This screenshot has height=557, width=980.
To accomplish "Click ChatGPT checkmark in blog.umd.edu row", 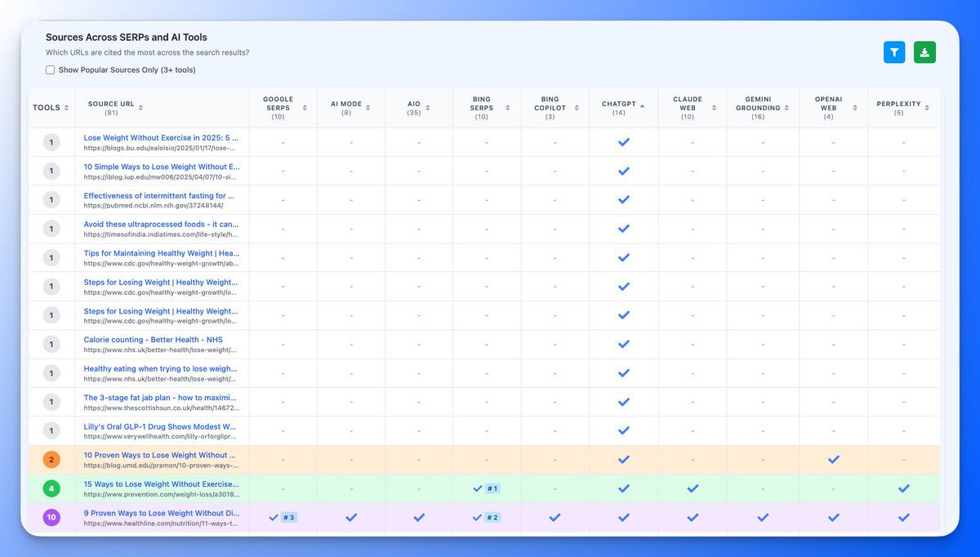I will [624, 460].
